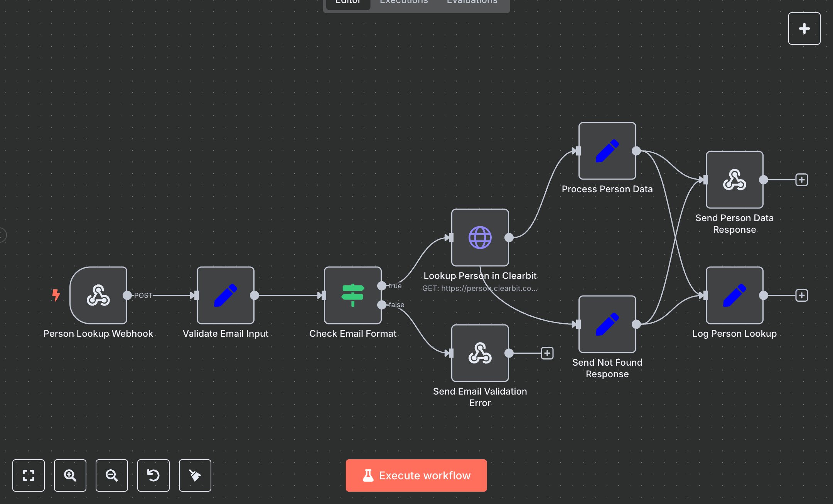
Task: Zoom in on the workflow canvas
Action: pyautogui.click(x=70, y=475)
